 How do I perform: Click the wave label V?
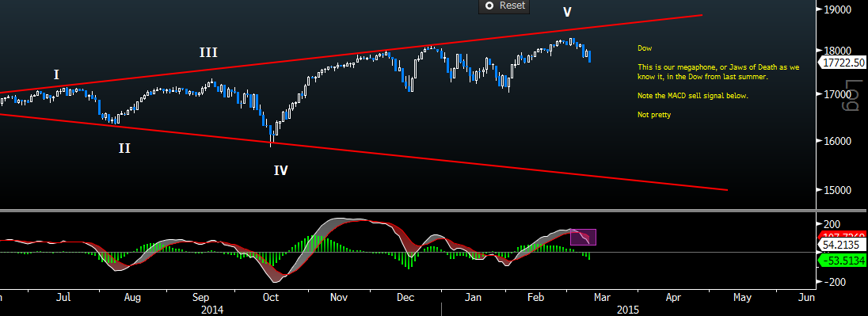click(x=567, y=12)
